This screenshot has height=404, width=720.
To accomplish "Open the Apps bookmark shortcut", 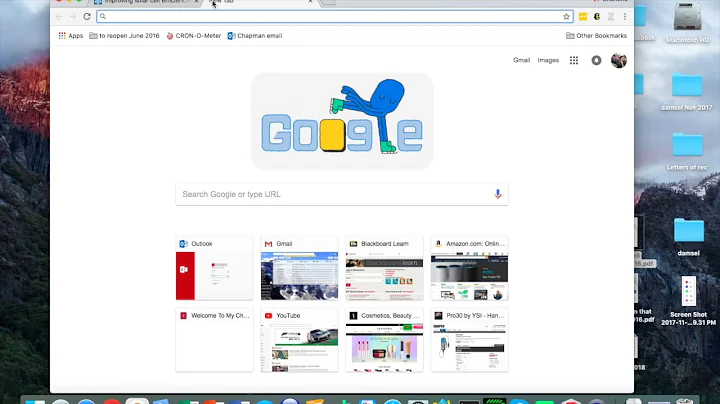I will [x=71, y=36].
